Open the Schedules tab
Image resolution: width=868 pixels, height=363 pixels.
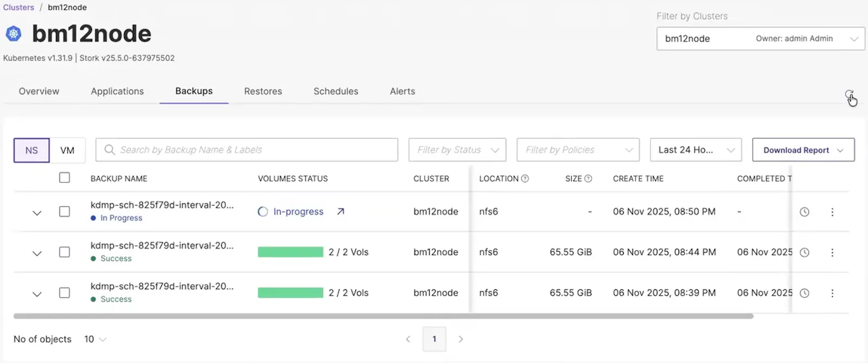336,91
